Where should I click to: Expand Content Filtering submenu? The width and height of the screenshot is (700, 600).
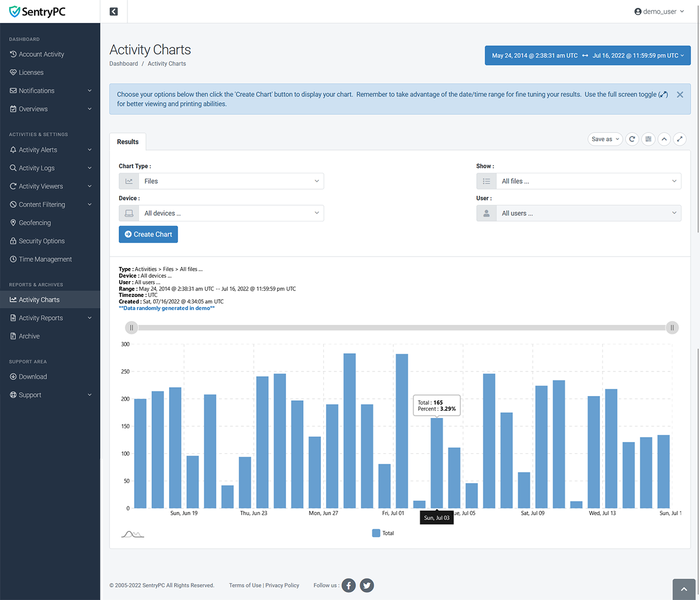(x=50, y=205)
